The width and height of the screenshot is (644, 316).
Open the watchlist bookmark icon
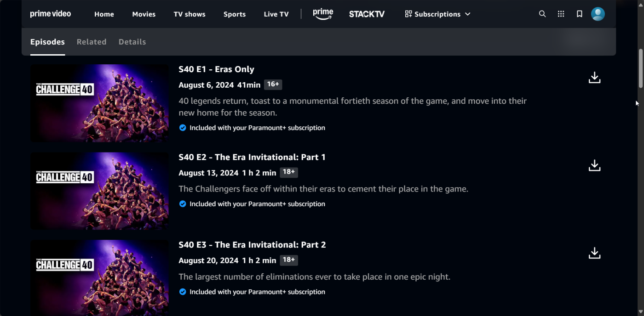pos(580,14)
